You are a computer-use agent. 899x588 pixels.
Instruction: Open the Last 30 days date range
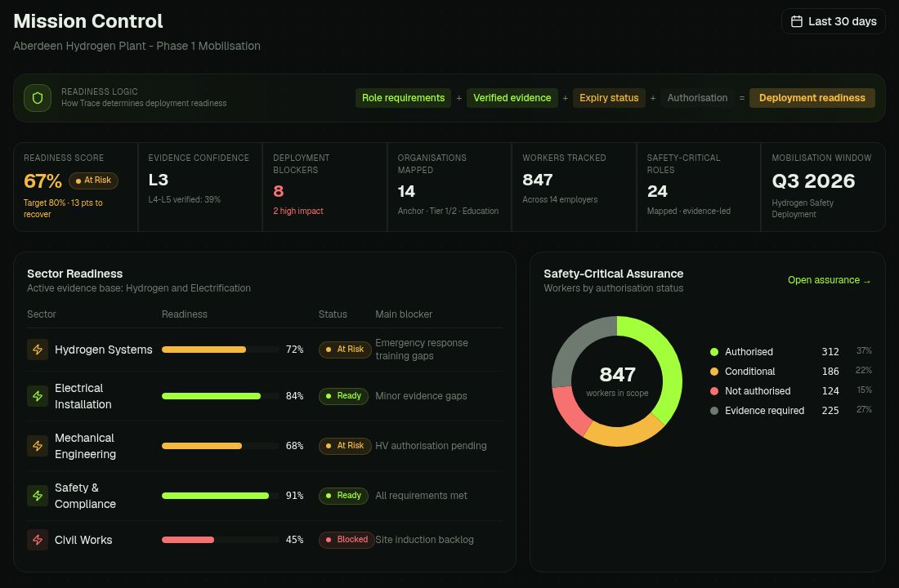(x=833, y=22)
